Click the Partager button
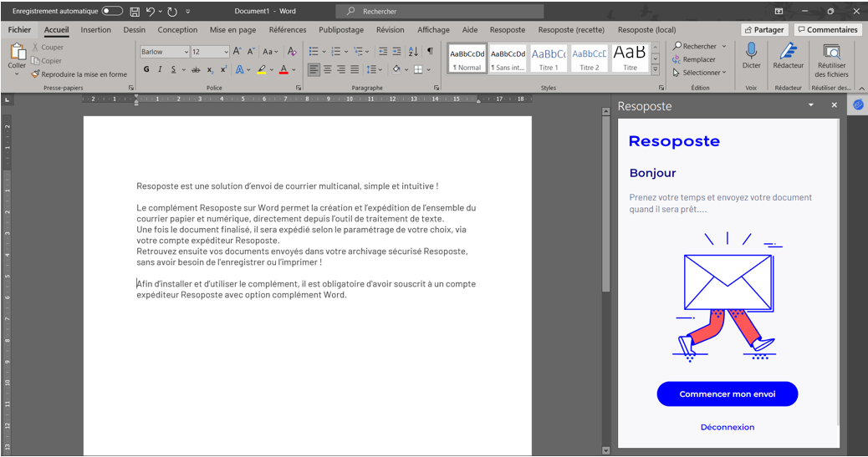868x457 pixels. (764, 30)
